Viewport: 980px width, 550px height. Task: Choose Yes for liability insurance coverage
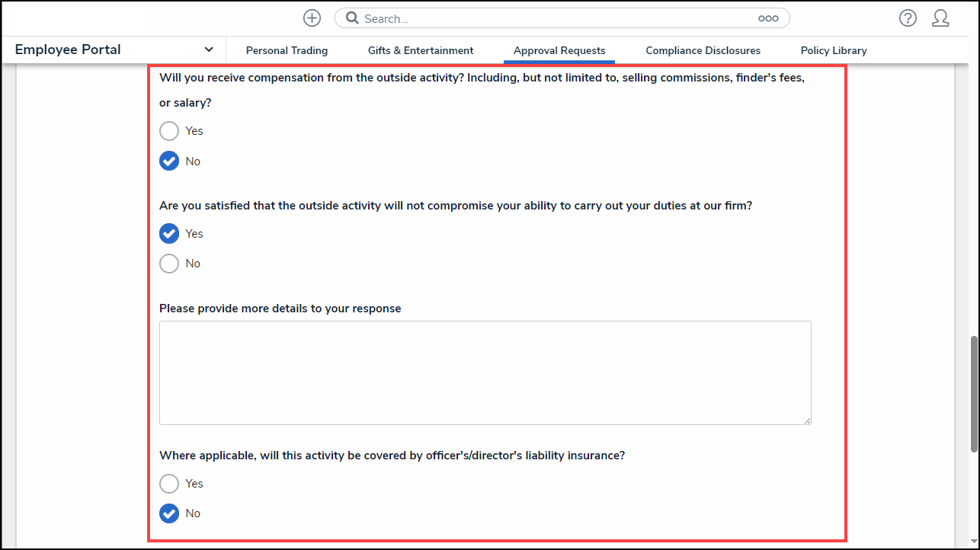[x=169, y=483]
